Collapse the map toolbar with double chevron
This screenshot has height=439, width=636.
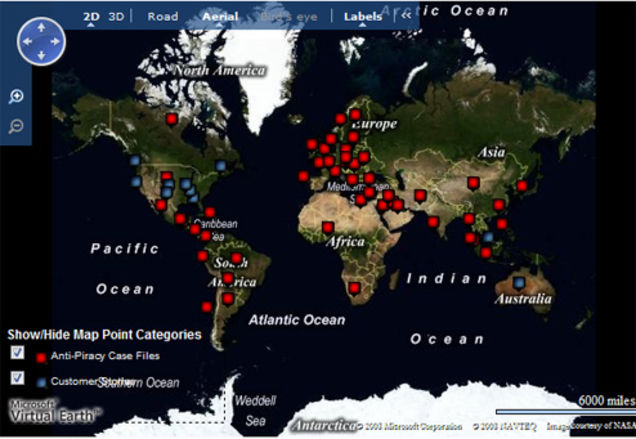(x=406, y=16)
